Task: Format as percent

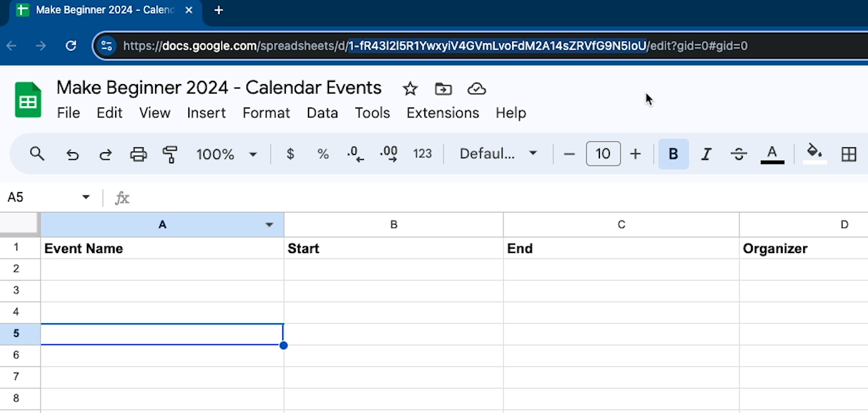Action: [323, 154]
